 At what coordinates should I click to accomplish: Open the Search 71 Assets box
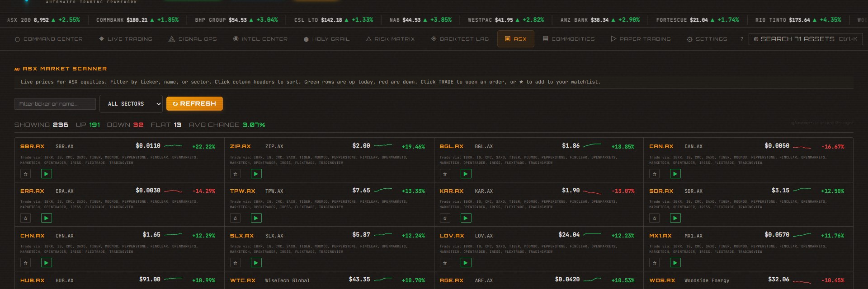[x=805, y=39]
